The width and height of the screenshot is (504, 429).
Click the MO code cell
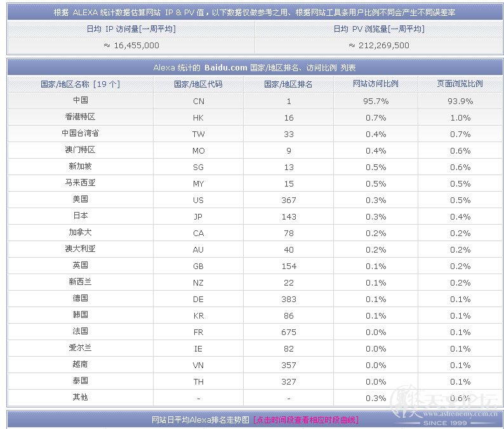pos(198,150)
